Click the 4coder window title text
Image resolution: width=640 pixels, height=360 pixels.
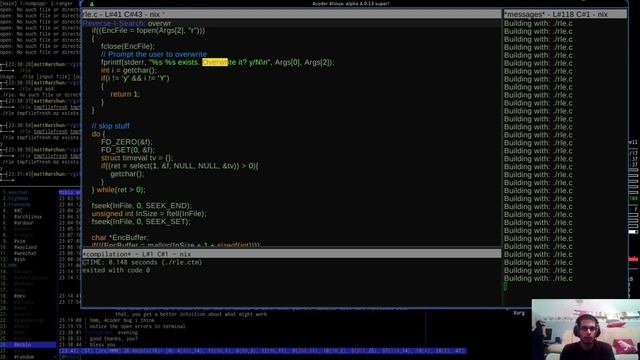[x=351, y=3]
